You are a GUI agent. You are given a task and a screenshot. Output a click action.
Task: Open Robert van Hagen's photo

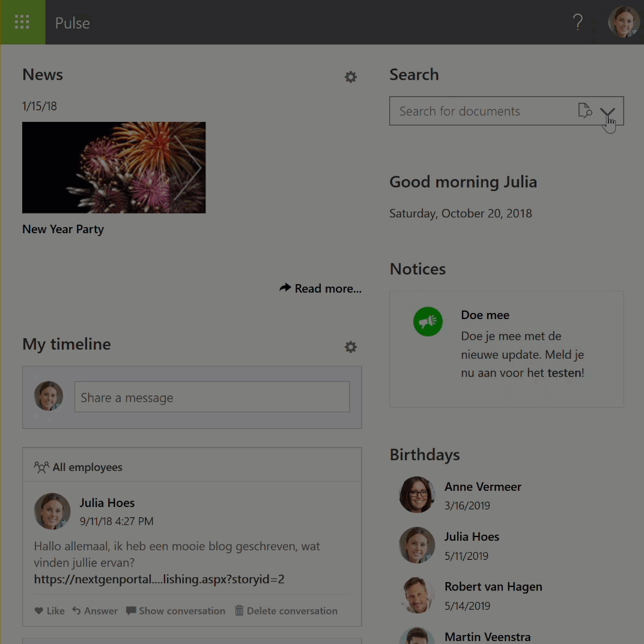tap(417, 595)
